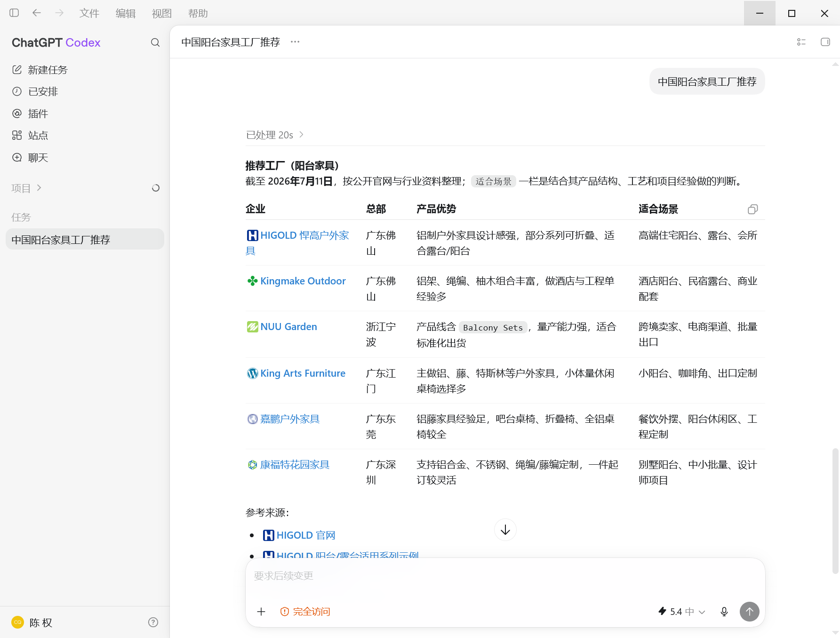This screenshot has width=840, height=638.
Task: Expand the 已处理 20s details
Action: tap(275, 135)
